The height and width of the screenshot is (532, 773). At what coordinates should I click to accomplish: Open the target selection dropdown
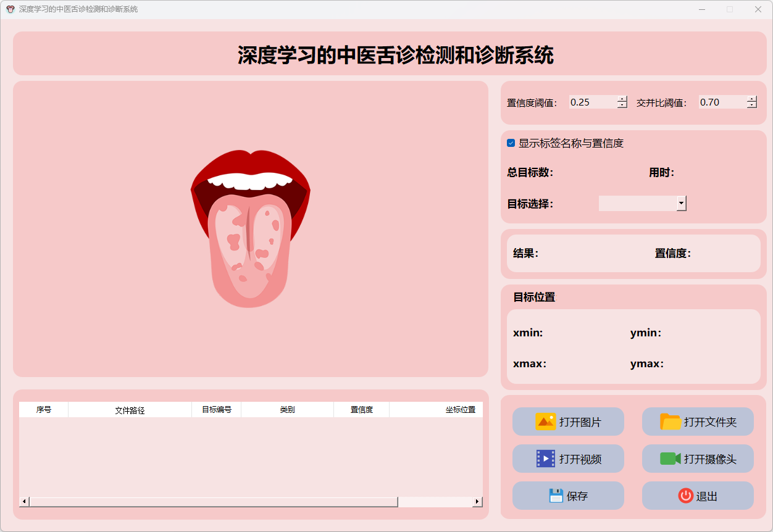(x=681, y=203)
